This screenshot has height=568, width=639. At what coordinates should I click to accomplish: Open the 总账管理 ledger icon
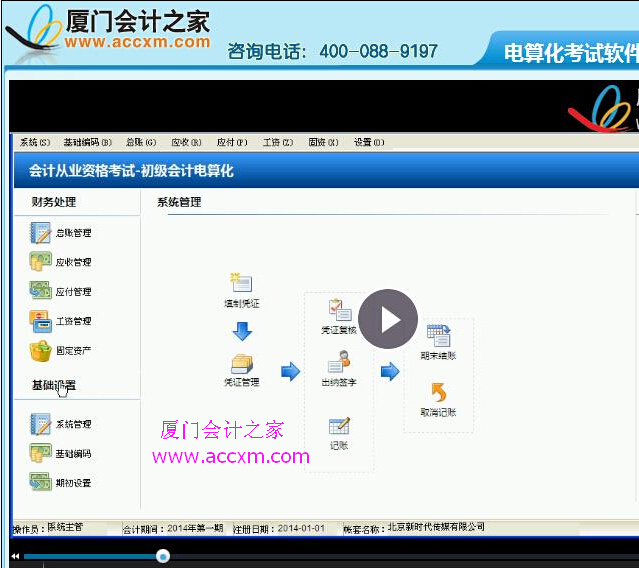[41, 233]
